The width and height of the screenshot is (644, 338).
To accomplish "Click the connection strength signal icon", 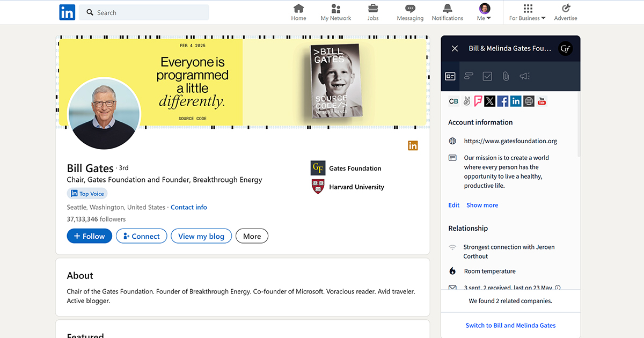I will pos(452,247).
